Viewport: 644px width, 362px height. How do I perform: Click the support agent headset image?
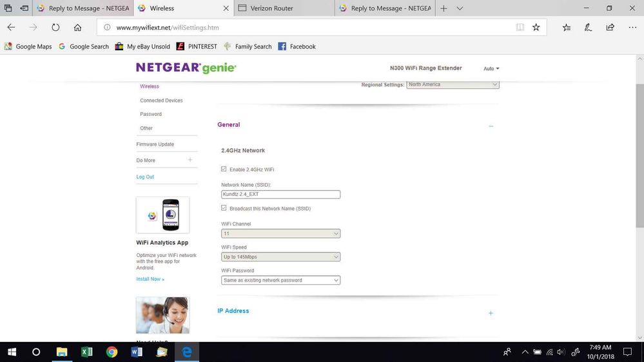coord(162,315)
